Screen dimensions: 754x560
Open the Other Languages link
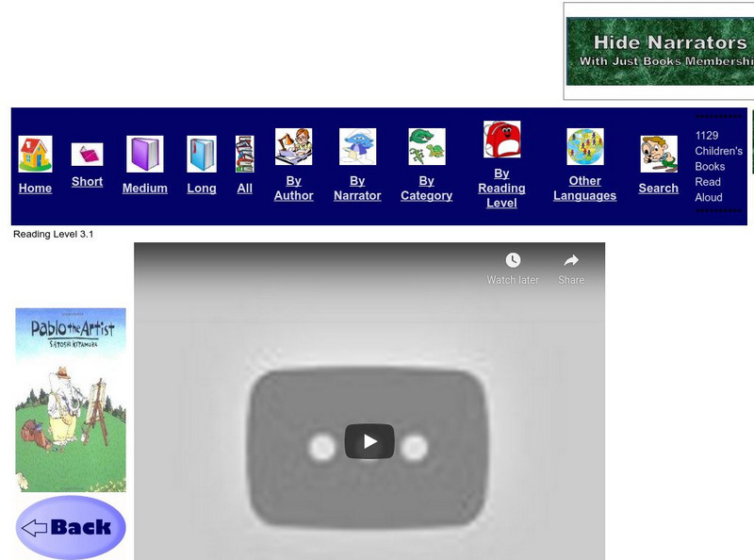pos(584,189)
